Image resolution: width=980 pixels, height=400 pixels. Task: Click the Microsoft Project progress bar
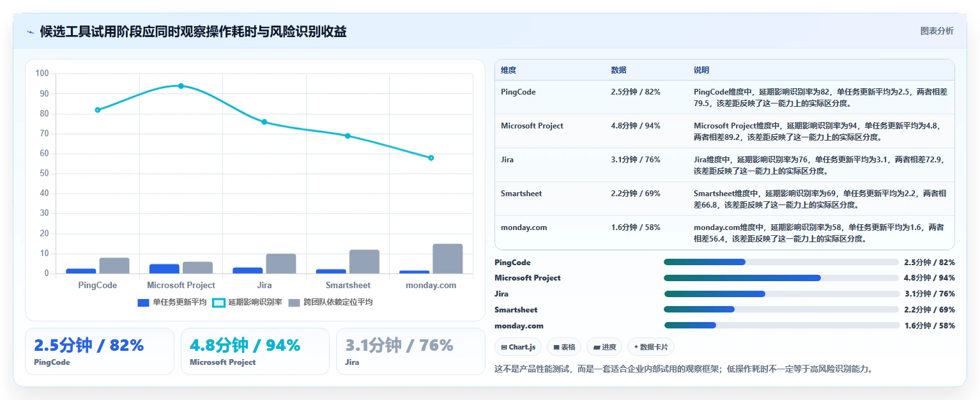click(x=781, y=278)
